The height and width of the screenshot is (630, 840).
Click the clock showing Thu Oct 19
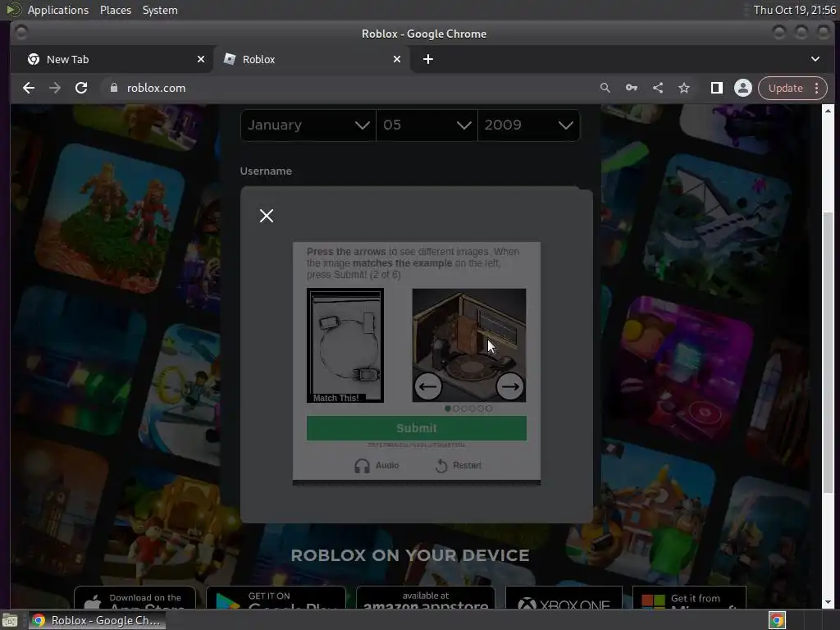[x=795, y=10]
